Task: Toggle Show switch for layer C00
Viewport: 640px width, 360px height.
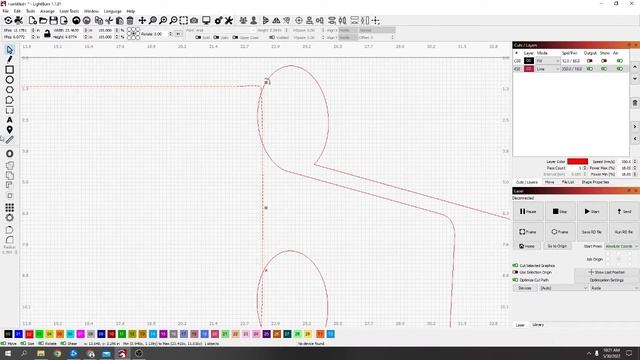Action: (x=604, y=61)
